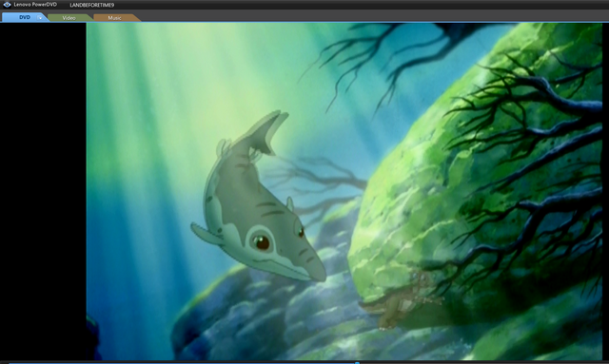Switch to the DVD tab

coord(24,17)
